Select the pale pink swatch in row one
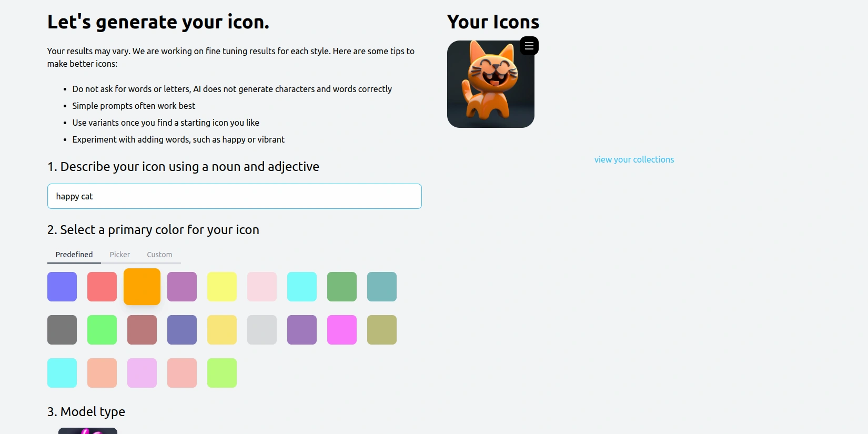The image size is (868, 434). coord(261,287)
